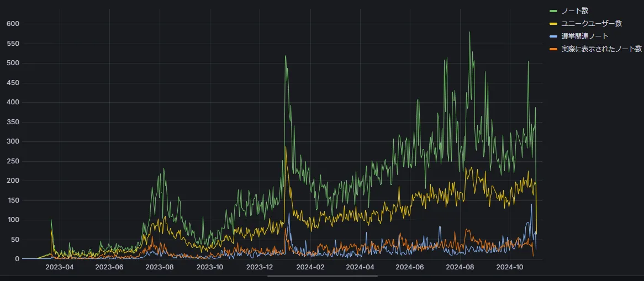Click the 2024-10 x-axis date label

(510, 267)
